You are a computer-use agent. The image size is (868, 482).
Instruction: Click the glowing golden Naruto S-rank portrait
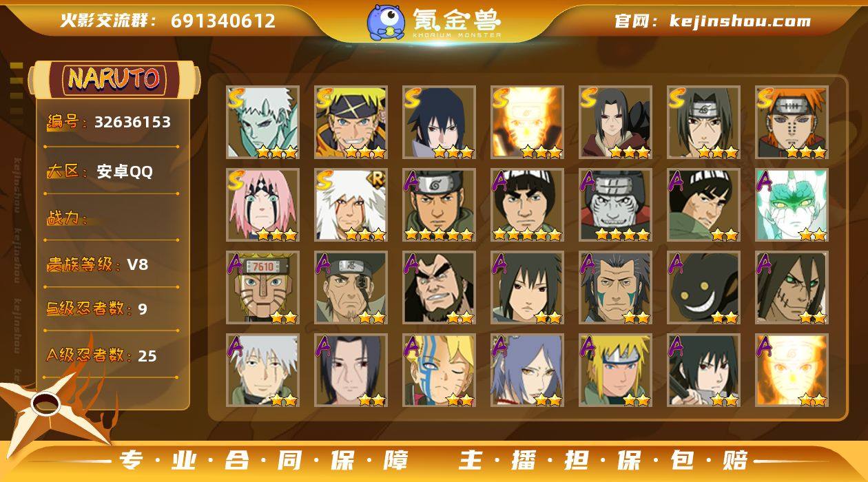527,123
